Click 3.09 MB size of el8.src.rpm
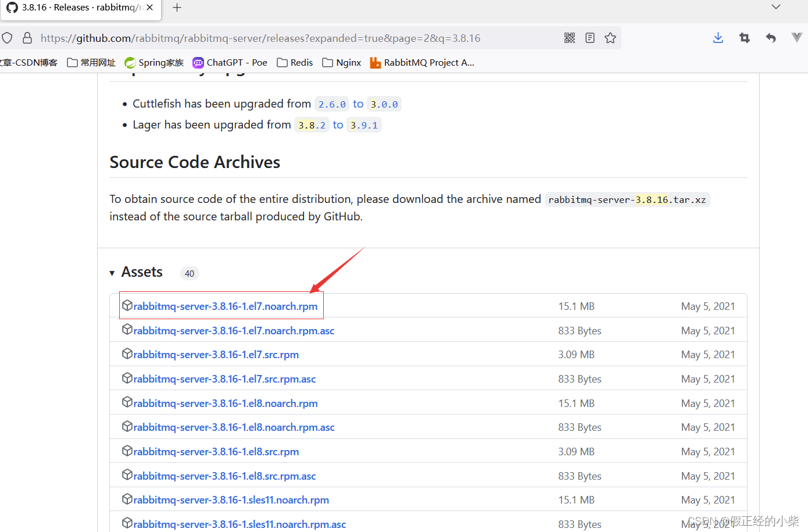Viewport: 808px width, 532px height. click(x=576, y=452)
